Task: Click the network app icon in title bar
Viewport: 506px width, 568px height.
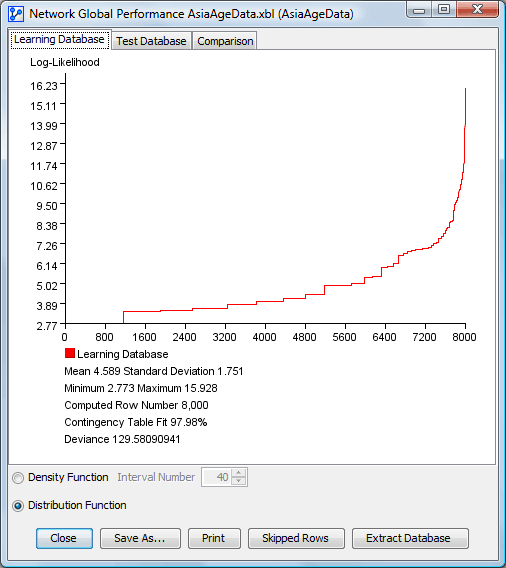Action: 16,14
